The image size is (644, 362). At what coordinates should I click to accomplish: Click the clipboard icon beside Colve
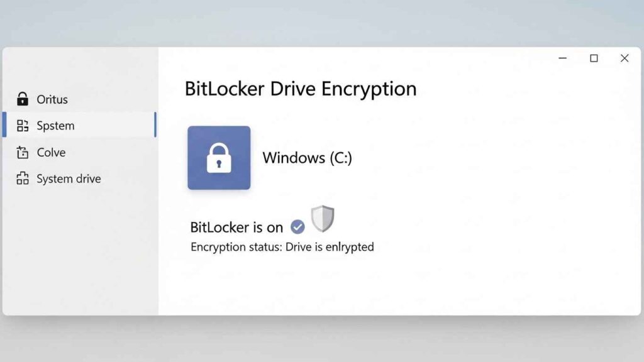click(23, 152)
